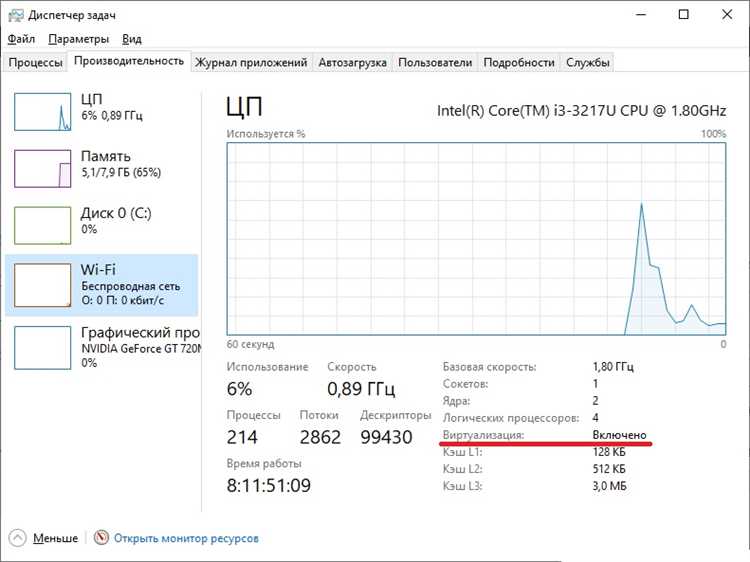Click the Кэш L2 512 КБ value
Viewport: 750px width, 562px height.
pyautogui.click(x=609, y=469)
